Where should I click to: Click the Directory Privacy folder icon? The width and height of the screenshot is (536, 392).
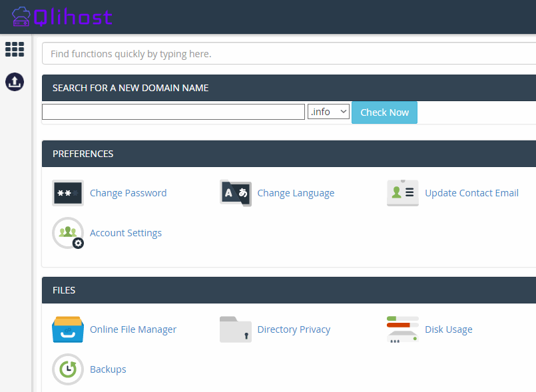click(236, 329)
